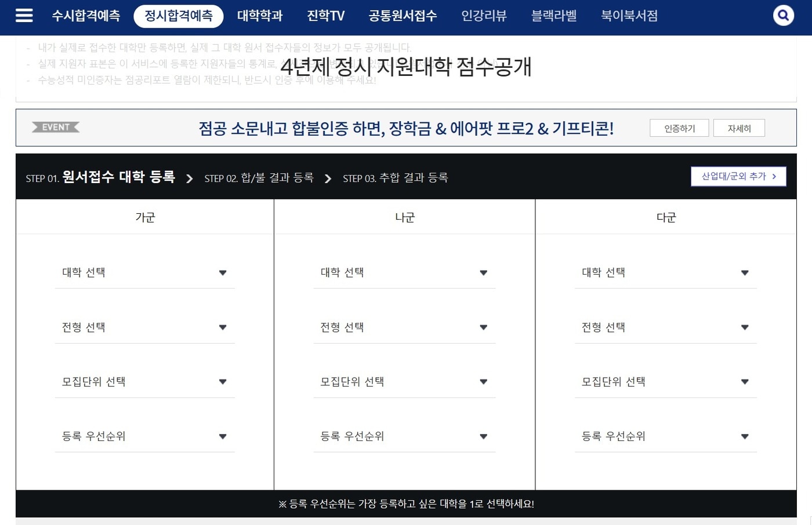
Task: Open the hamburger navigation menu
Action: pos(24,16)
